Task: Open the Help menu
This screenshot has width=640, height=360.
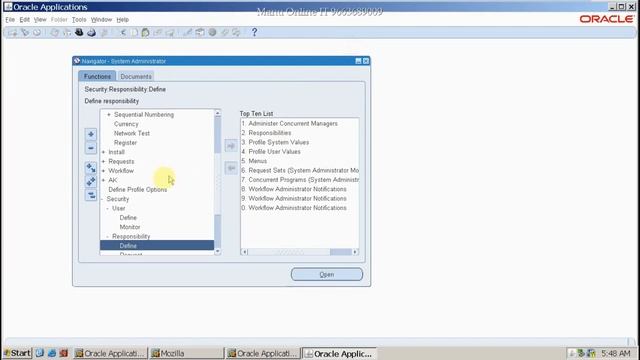Action: (122, 20)
